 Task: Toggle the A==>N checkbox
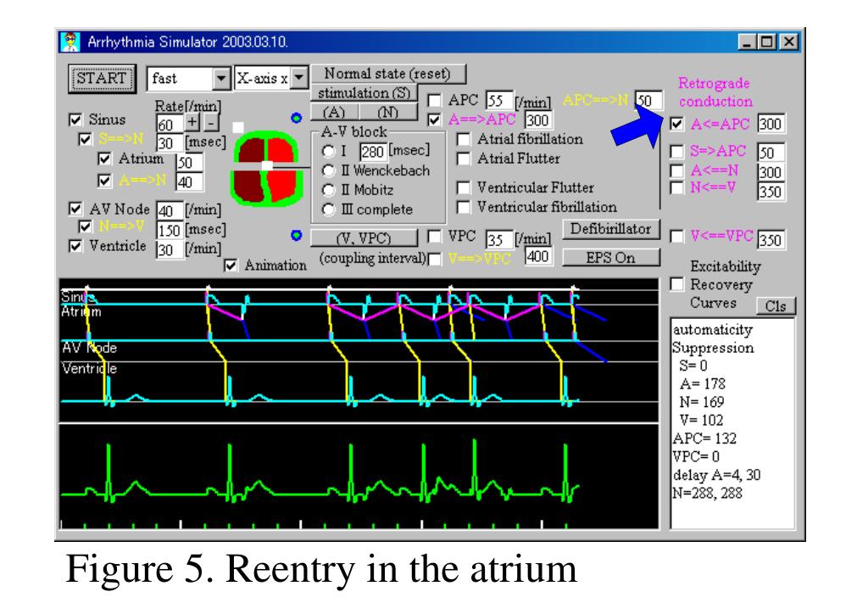tap(104, 181)
